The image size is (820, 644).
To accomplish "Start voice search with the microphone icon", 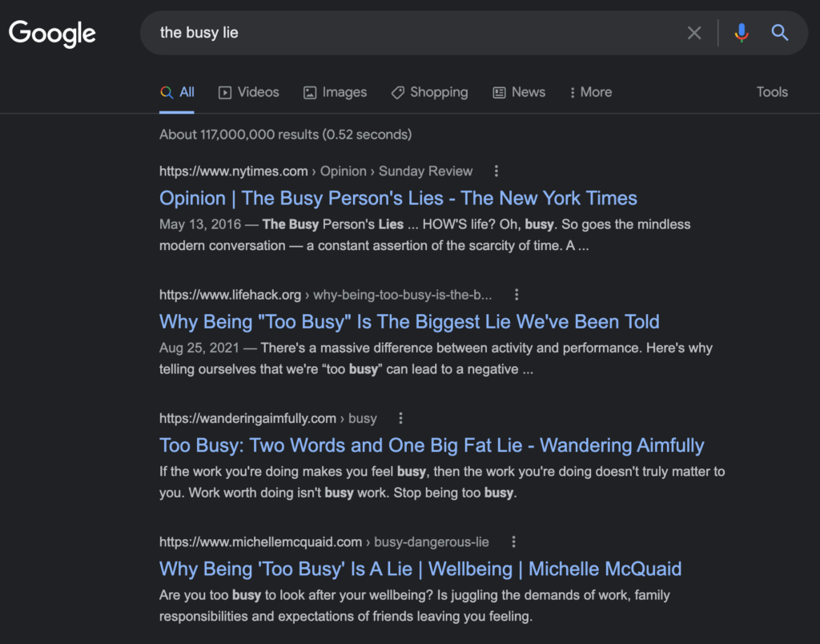I will point(741,33).
